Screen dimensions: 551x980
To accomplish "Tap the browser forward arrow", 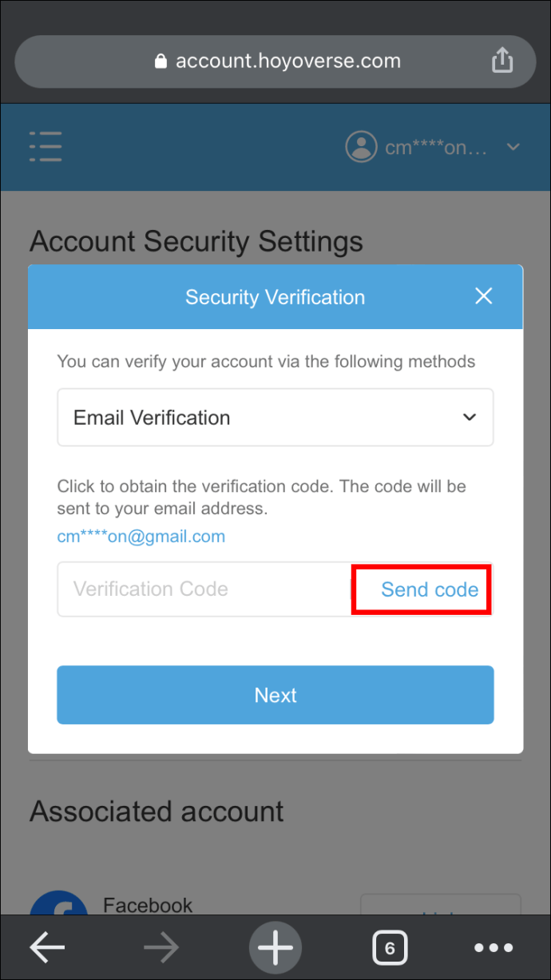I will (x=162, y=948).
